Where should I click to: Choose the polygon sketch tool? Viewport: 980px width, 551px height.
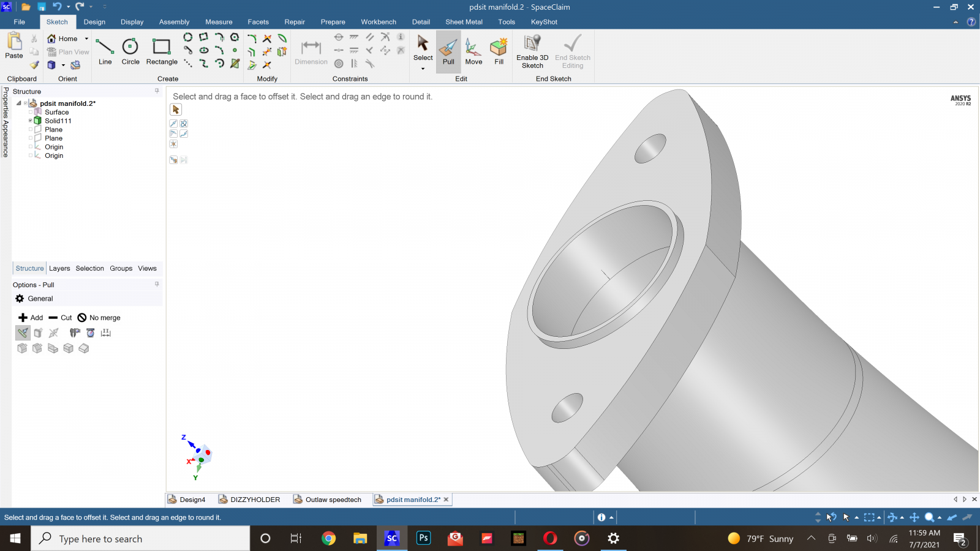[235, 37]
